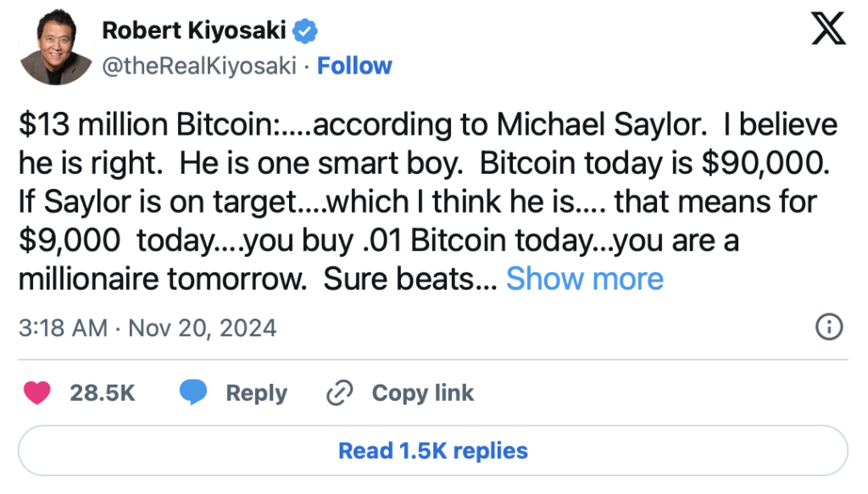The width and height of the screenshot is (868, 494).
Task: Follow the @theRealKiyosaki account
Action: [354, 66]
